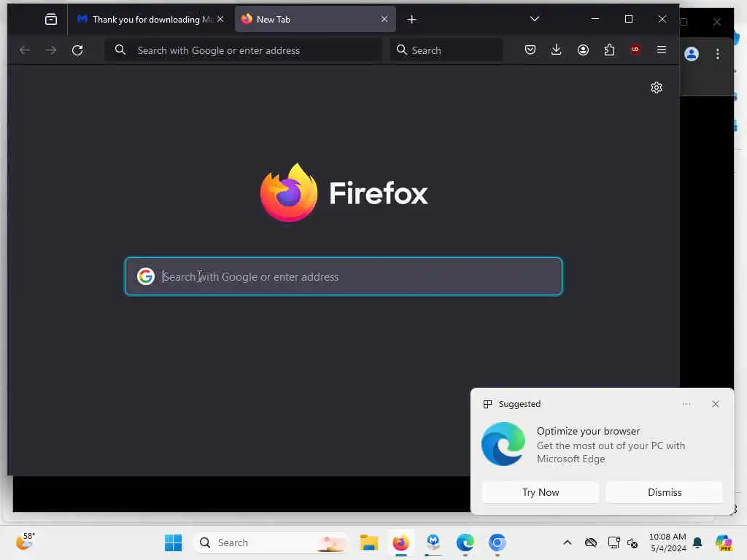The width and height of the screenshot is (747, 560).
Task: Expand the list all tabs chevron
Action: pyautogui.click(x=535, y=19)
